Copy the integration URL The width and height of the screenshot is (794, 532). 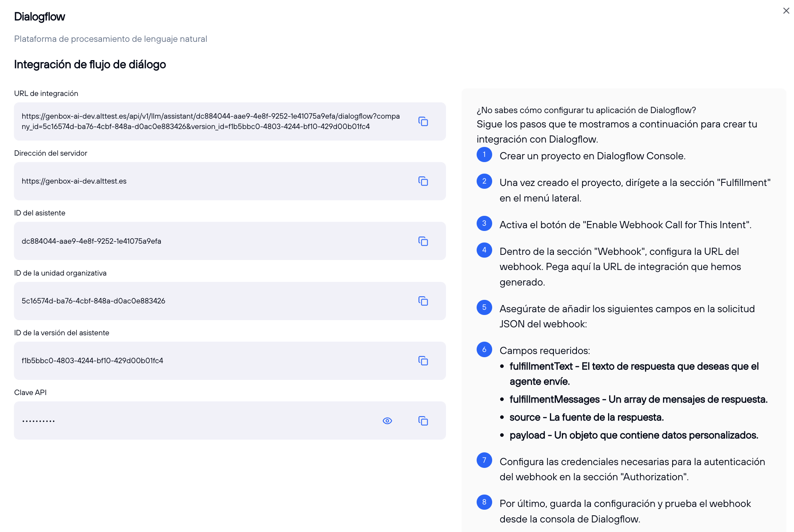423,121
